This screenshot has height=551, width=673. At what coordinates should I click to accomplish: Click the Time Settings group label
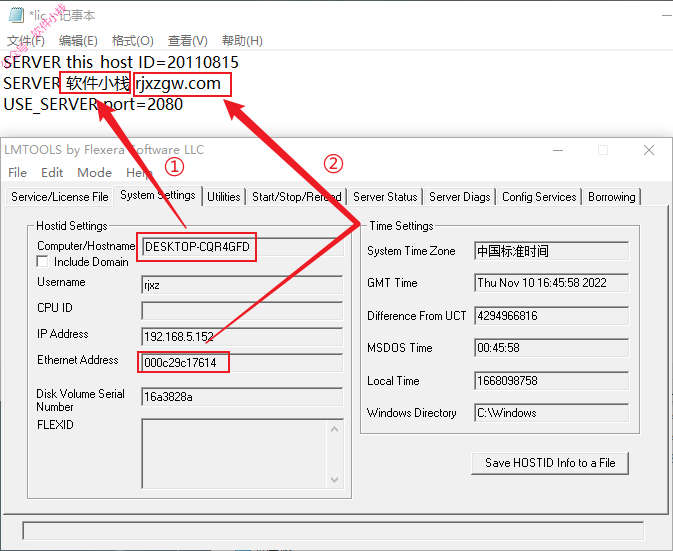click(401, 226)
